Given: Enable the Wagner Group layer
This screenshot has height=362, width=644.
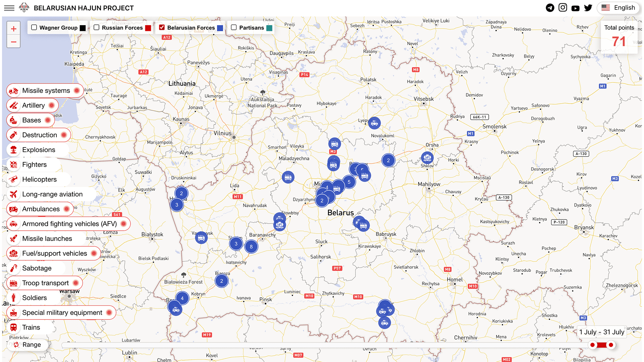Looking at the screenshot, I should coord(34,27).
